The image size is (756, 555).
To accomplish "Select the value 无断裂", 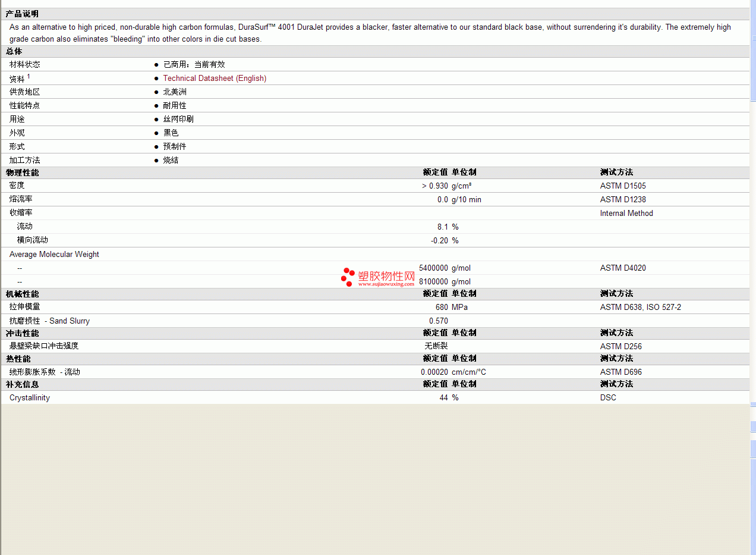I will 436,346.
